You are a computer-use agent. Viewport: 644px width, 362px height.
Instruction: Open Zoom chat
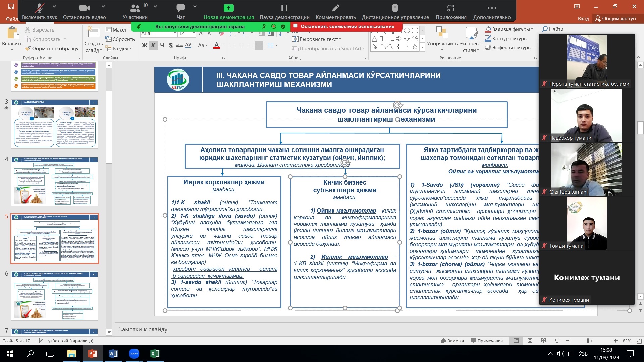181,11
